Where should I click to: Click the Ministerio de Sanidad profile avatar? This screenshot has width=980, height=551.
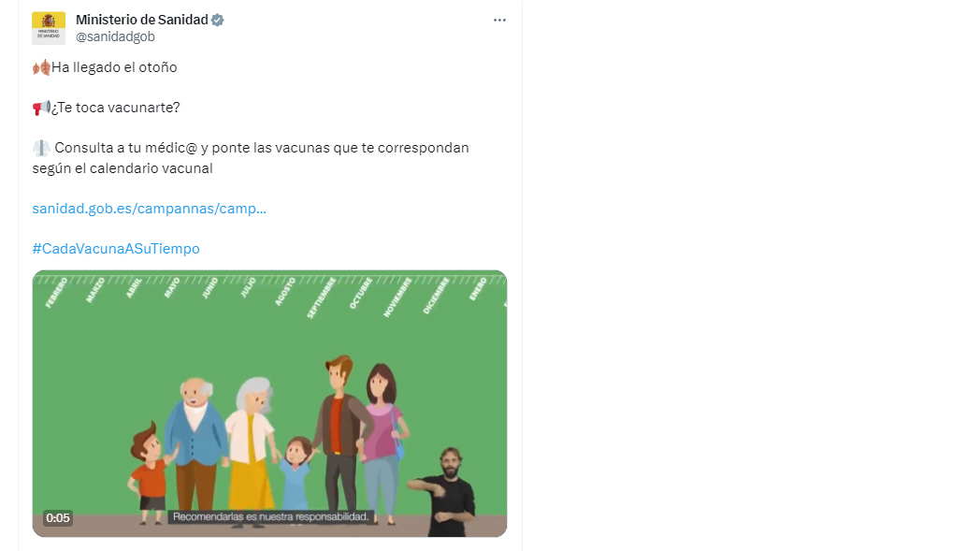click(49, 28)
